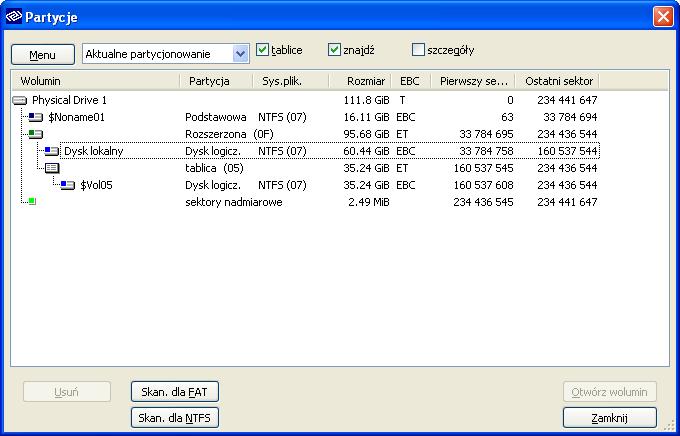Sort by the Rozmiar column header
The height and width of the screenshot is (436, 680).
point(360,81)
